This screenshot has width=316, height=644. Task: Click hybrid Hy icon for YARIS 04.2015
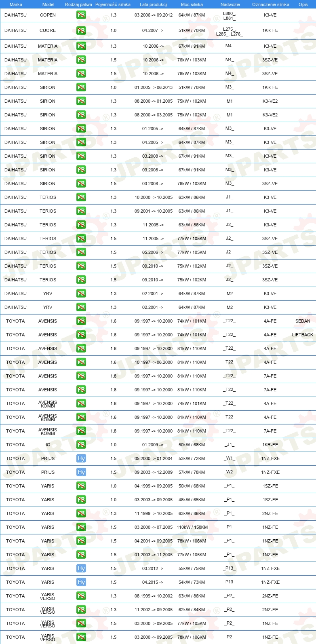point(81,582)
